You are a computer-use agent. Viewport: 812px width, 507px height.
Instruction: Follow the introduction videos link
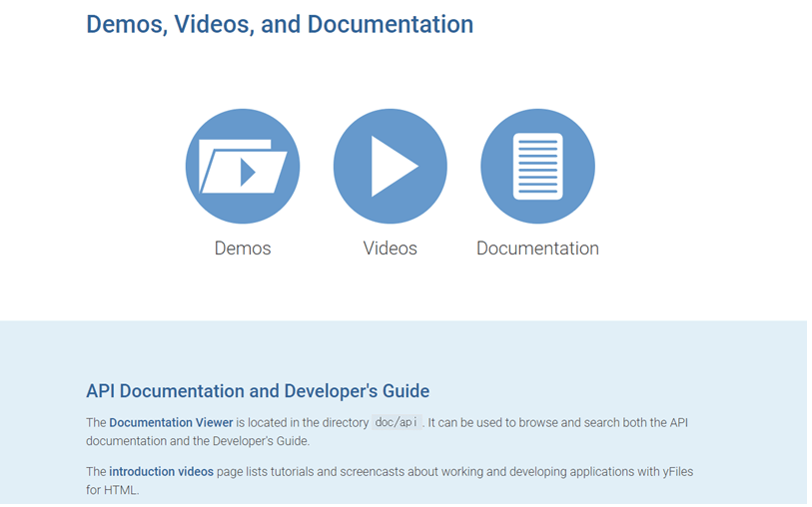point(161,472)
